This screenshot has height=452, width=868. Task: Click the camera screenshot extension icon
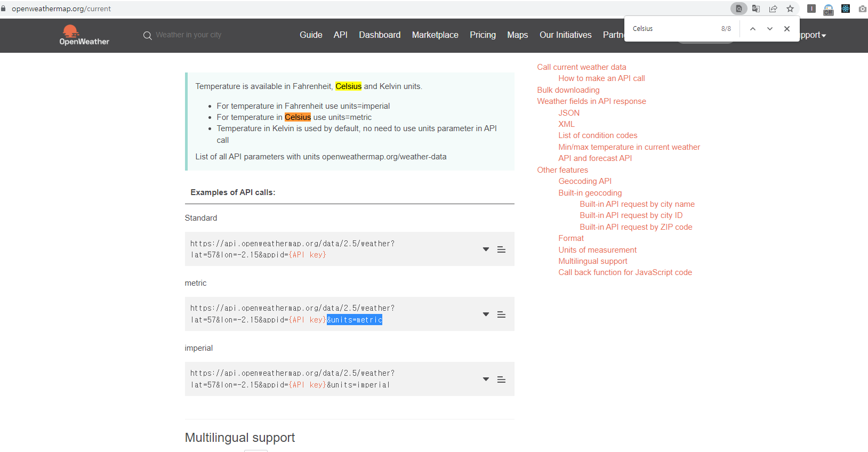[x=862, y=9]
